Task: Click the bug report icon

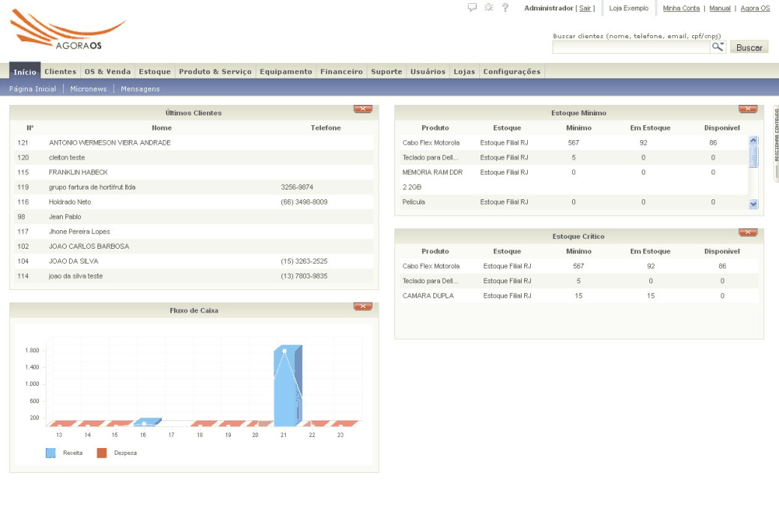Action: (489, 7)
